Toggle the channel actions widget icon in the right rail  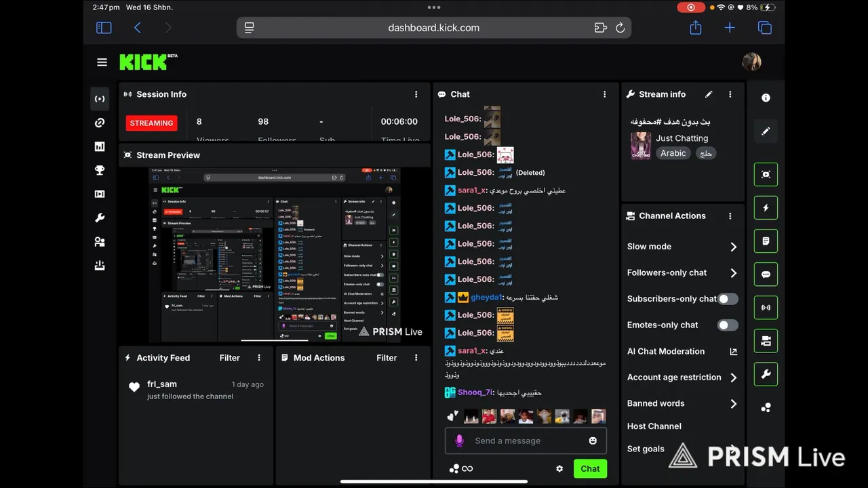[x=766, y=341]
